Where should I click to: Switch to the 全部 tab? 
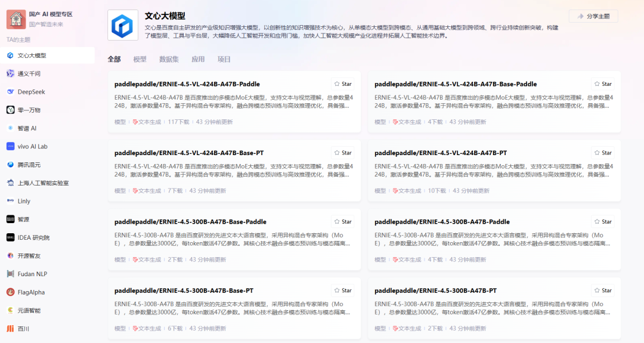pyautogui.click(x=114, y=59)
